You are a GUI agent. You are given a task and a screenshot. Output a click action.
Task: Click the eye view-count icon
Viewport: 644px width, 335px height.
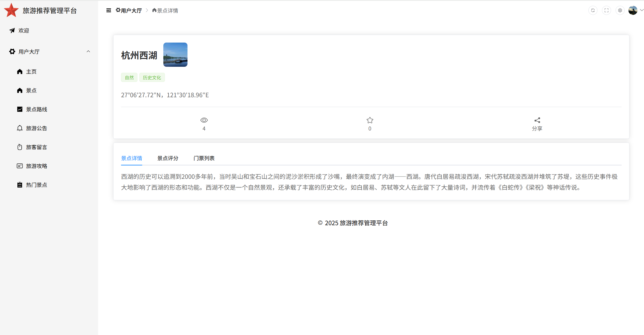click(204, 120)
